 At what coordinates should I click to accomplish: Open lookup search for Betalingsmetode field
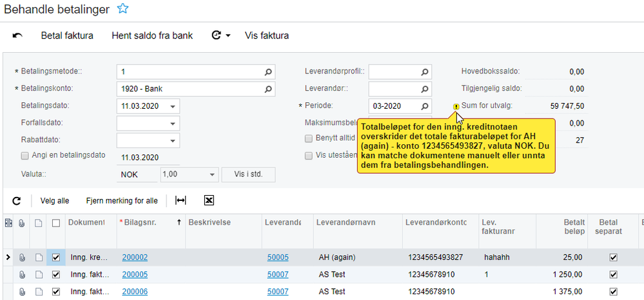tap(269, 71)
